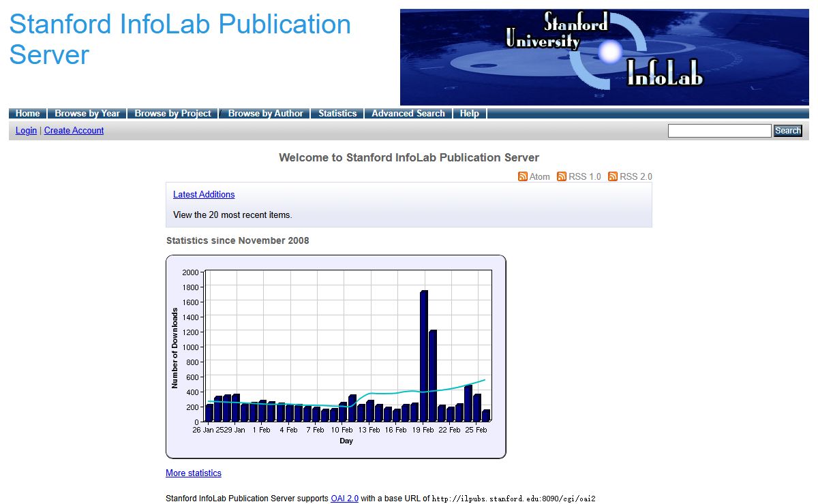Click the Stanford InfoLab banner image

(x=605, y=57)
